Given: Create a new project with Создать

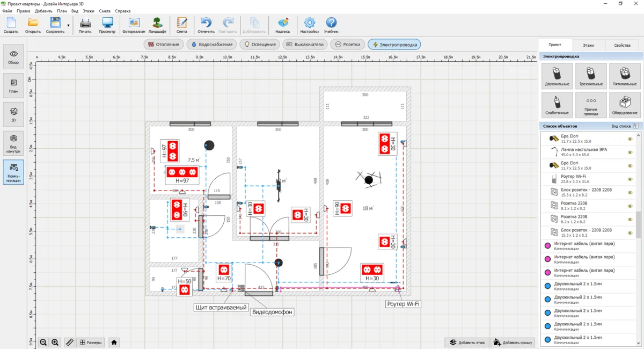Looking at the screenshot, I should point(11,25).
